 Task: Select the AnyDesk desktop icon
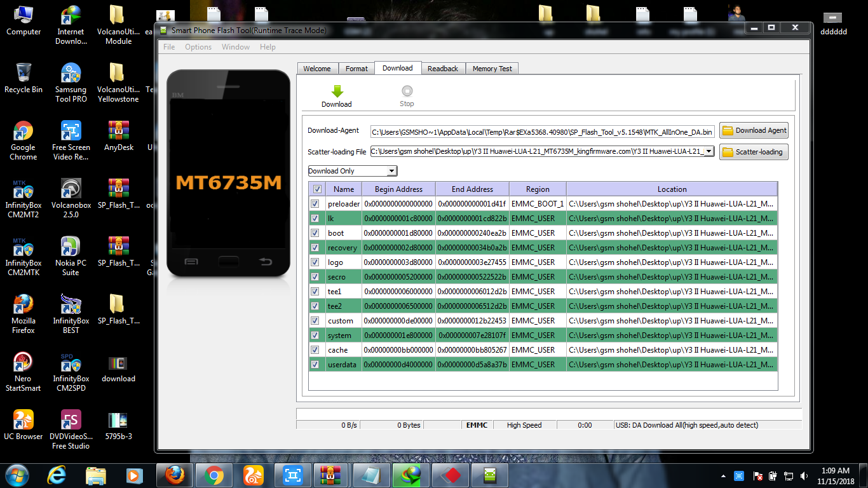(x=119, y=137)
